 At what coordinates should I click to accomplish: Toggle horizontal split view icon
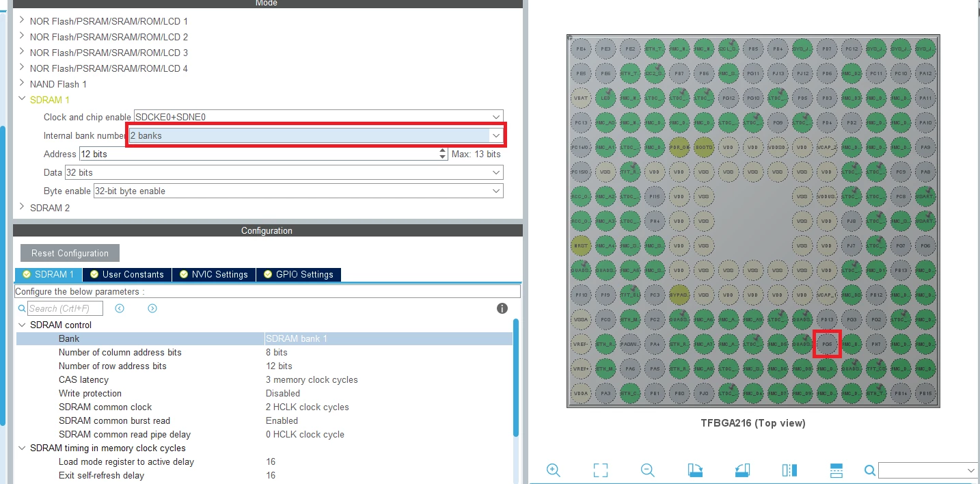[x=836, y=470]
